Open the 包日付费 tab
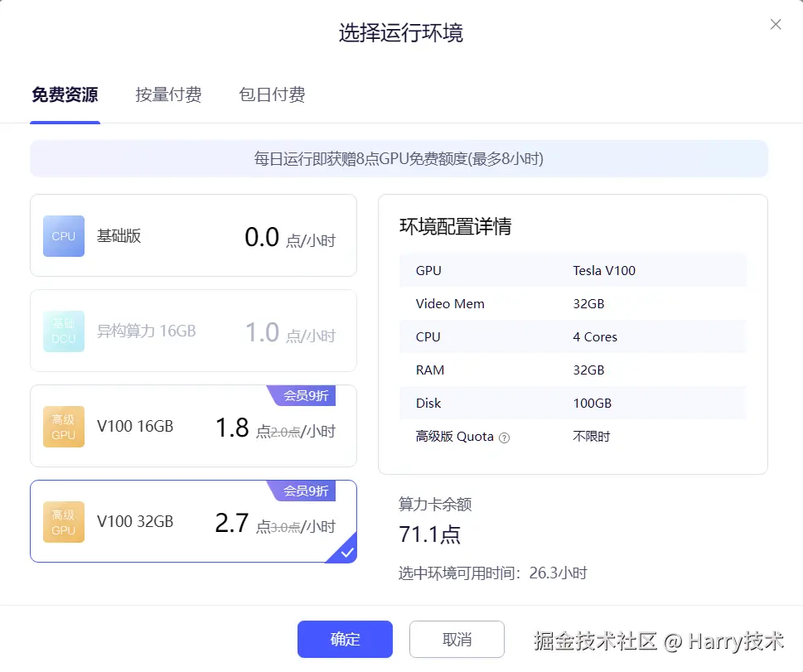 pos(272,94)
